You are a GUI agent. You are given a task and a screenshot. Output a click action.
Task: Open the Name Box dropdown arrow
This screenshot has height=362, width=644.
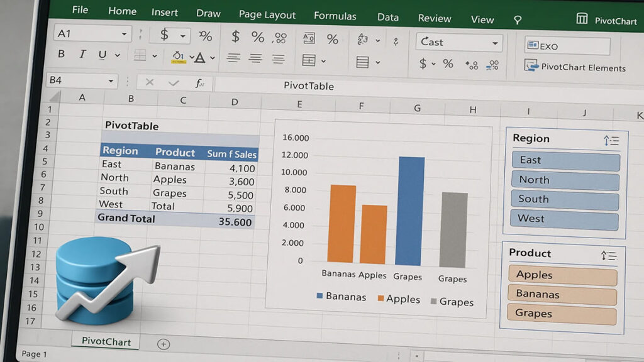111,81
